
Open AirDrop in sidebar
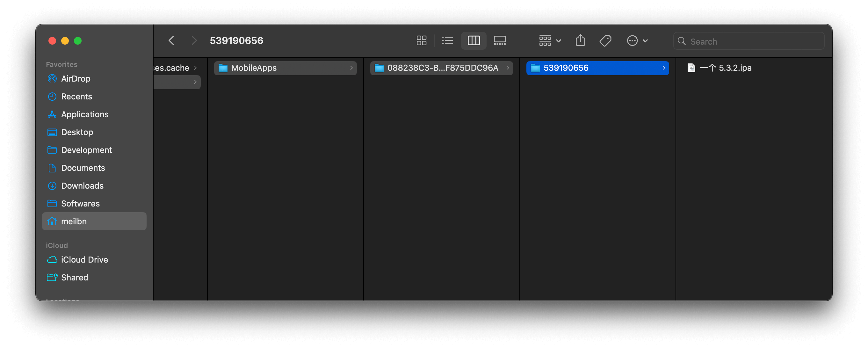point(76,78)
